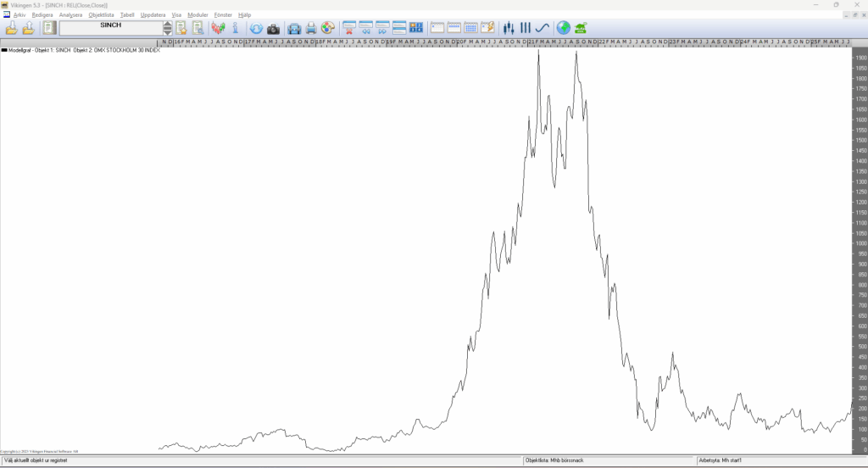This screenshot has width=868, height=468.
Task: Click the window icon with forward arrows
Action: click(382, 28)
